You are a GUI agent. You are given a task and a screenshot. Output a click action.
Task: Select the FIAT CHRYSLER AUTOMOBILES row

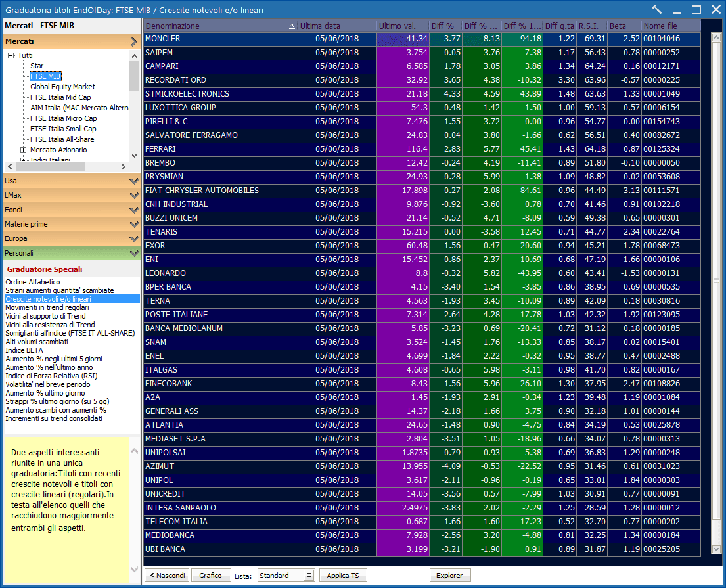point(422,191)
